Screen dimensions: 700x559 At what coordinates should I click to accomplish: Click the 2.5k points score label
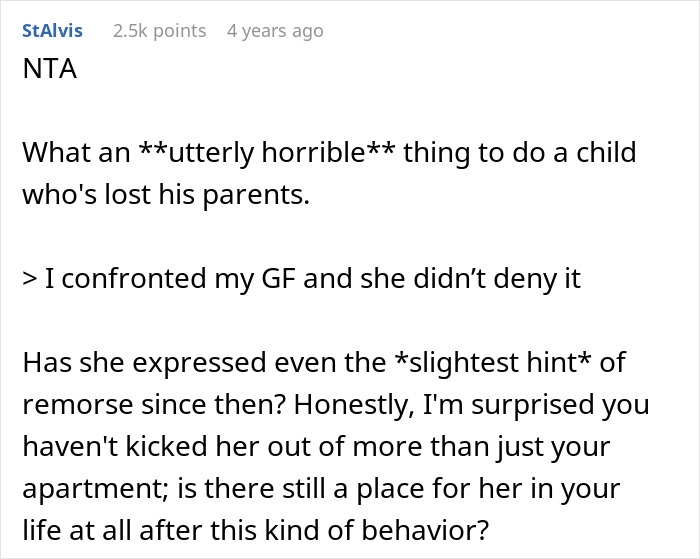tap(159, 31)
